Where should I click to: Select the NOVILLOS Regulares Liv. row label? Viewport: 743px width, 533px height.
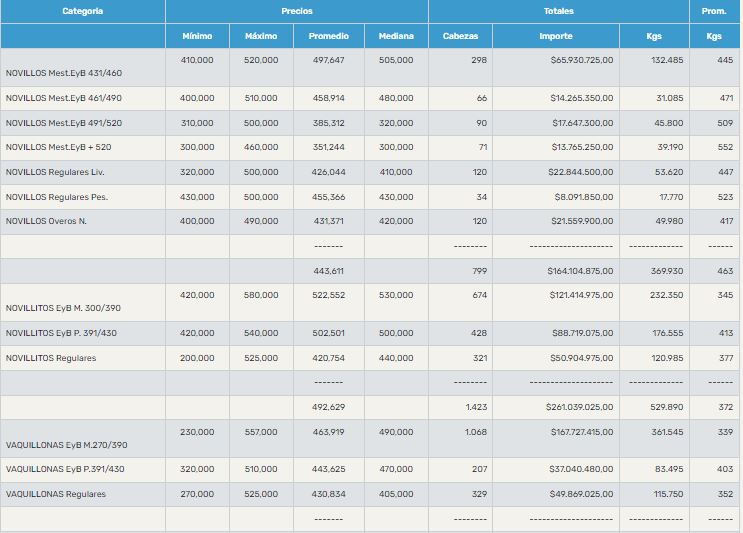(x=55, y=173)
